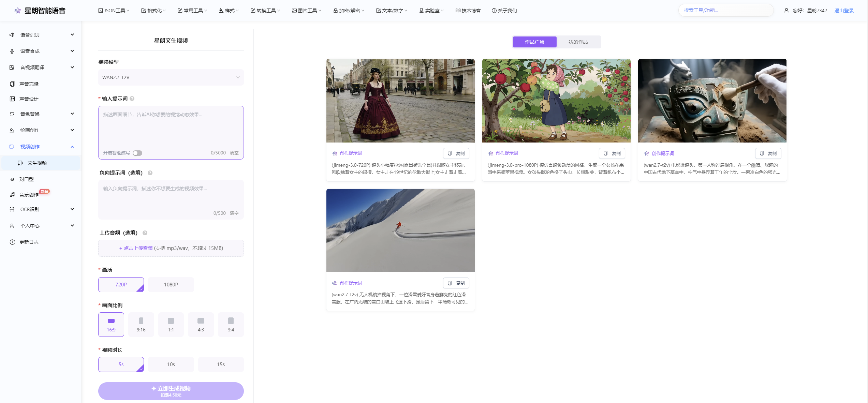Click 创作提示词 star icon on skiing card

click(x=335, y=283)
